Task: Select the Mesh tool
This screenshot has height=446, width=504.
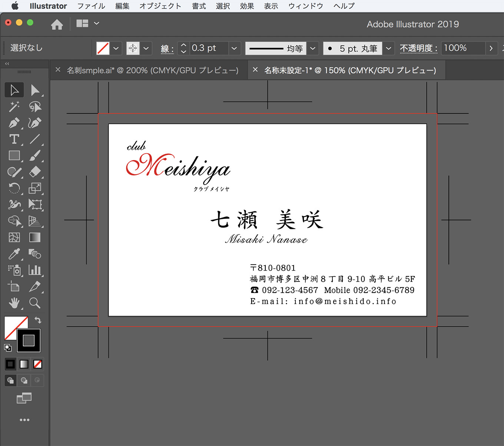Action: [x=14, y=237]
